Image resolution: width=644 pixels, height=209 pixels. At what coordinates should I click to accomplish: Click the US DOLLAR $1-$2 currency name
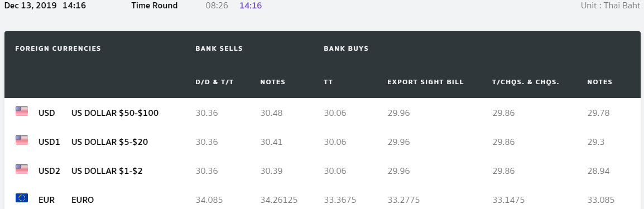[x=107, y=171]
